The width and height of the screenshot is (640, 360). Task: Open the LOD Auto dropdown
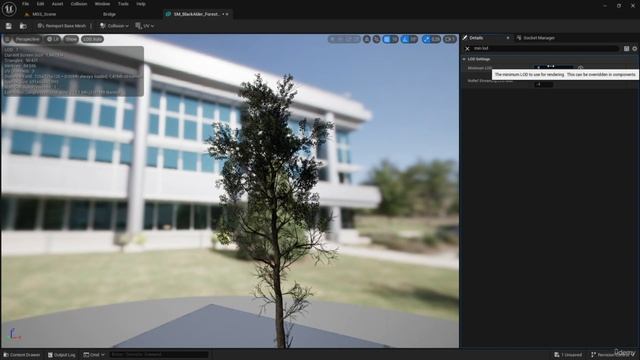coord(92,39)
